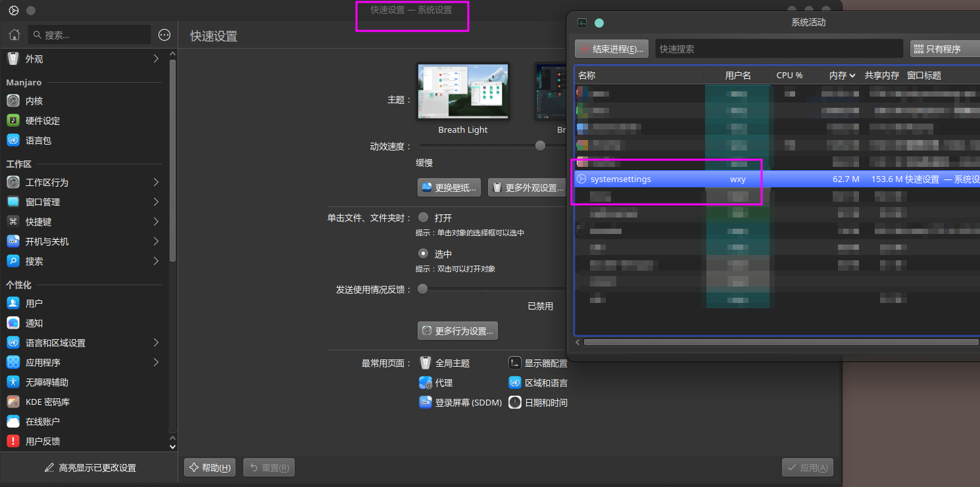Sort processes by CPU % column

tap(789, 76)
